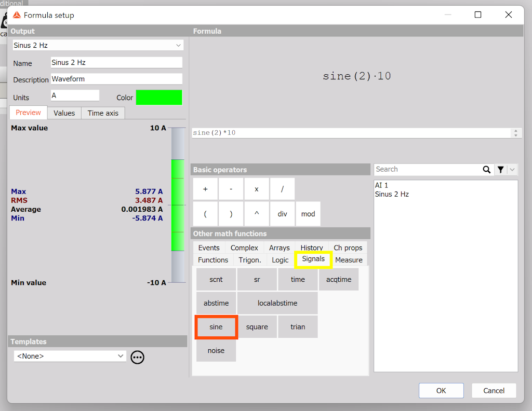The height and width of the screenshot is (411, 532).
Task: Open the Values tab
Action: (x=64, y=113)
